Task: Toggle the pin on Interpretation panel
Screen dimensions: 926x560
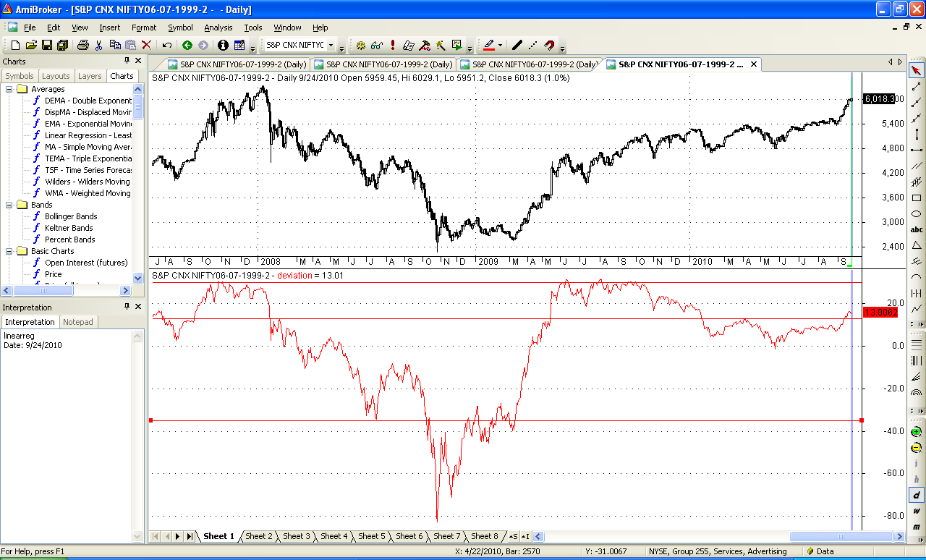Action: click(127, 307)
